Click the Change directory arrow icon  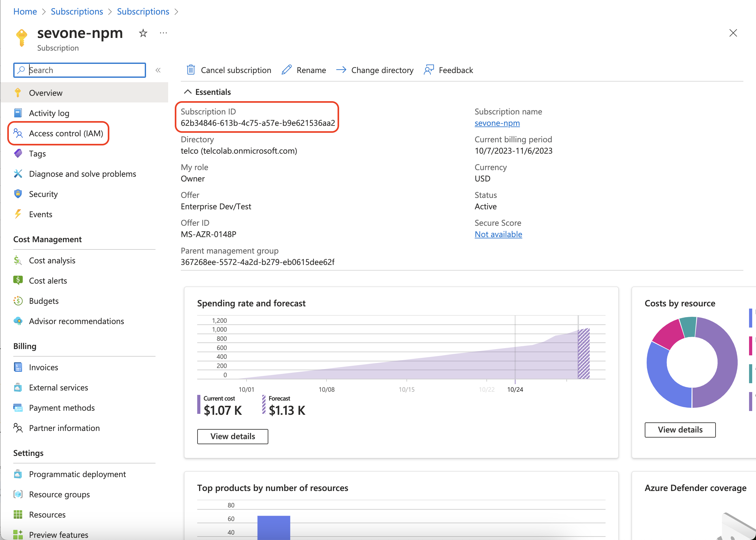[341, 70]
